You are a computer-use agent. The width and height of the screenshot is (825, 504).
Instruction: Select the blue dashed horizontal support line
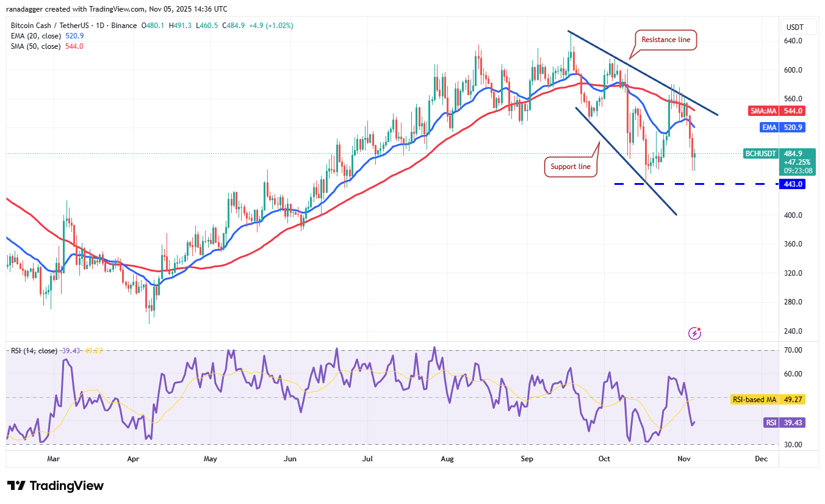[x=694, y=184]
